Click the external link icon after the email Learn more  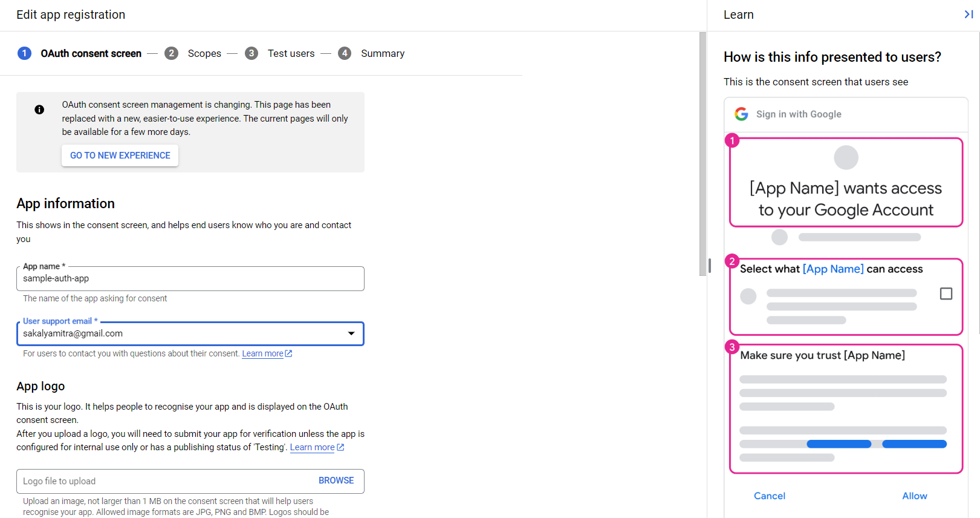[x=288, y=353]
